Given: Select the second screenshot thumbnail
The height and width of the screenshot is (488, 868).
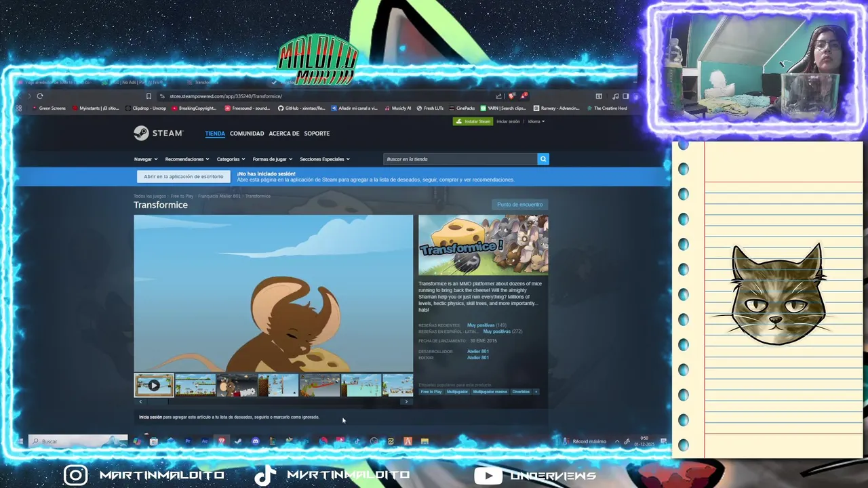Looking at the screenshot, I should point(195,386).
